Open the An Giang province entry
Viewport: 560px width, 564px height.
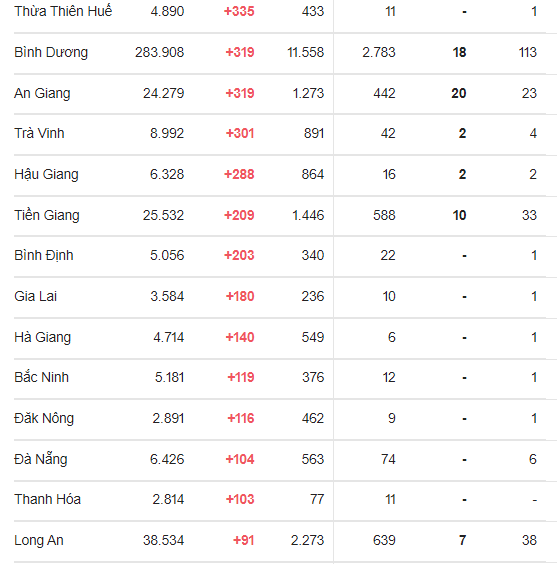42,94
